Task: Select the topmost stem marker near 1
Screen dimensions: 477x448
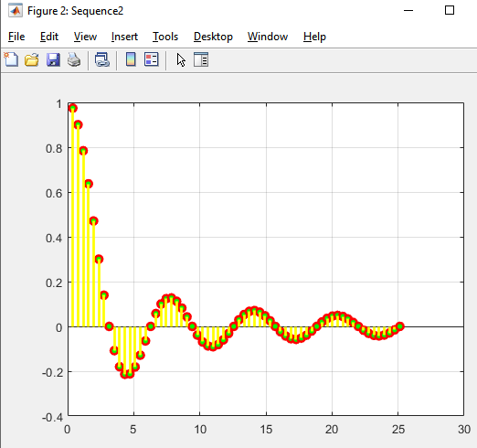Action: tap(73, 108)
